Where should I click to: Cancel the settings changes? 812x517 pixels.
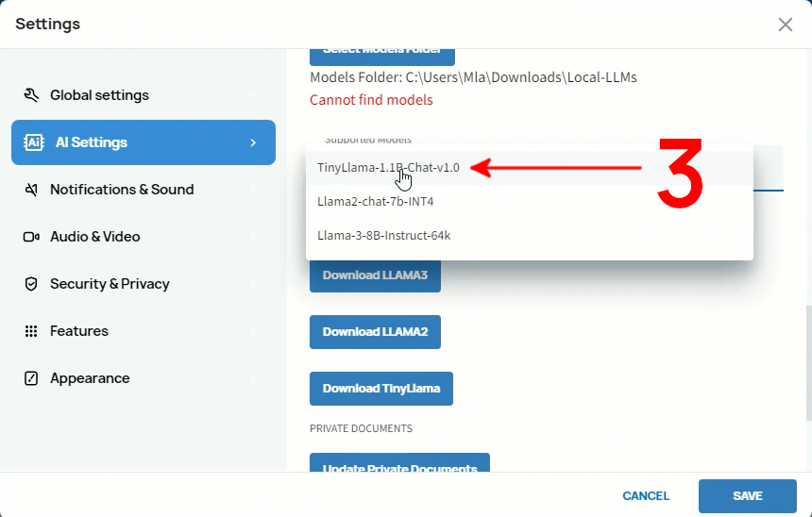(x=646, y=495)
